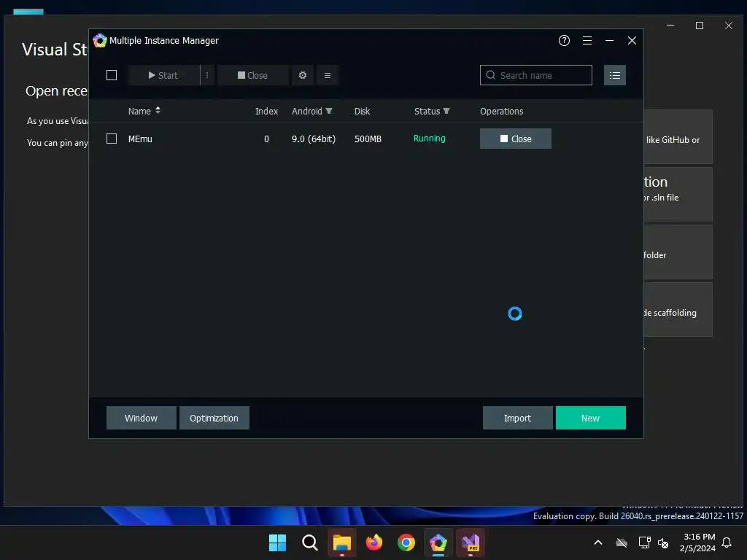Click the Visual Studio GitHub clone card
The image size is (747, 560).
click(x=678, y=136)
